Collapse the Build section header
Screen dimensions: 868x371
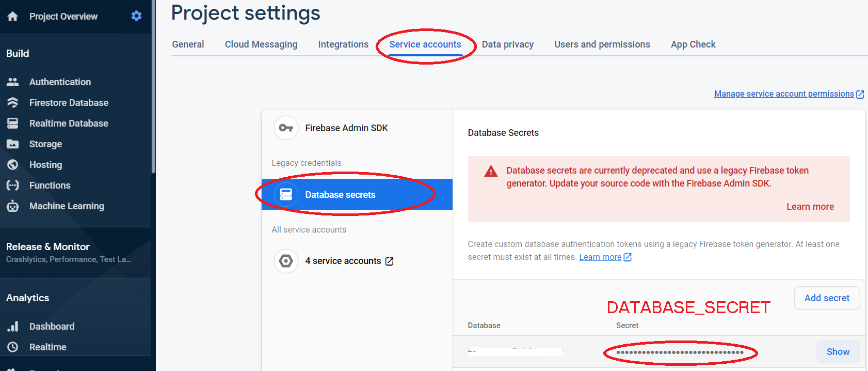click(18, 53)
